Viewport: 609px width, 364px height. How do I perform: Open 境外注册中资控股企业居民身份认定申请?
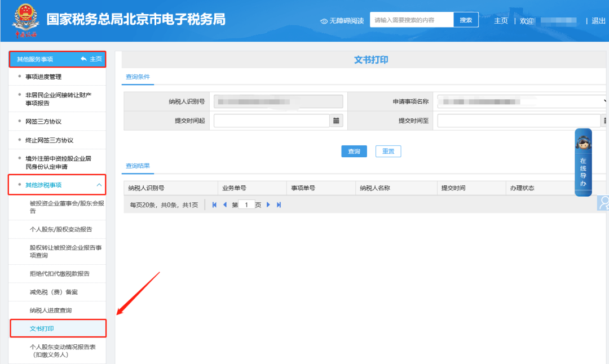click(58, 163)
